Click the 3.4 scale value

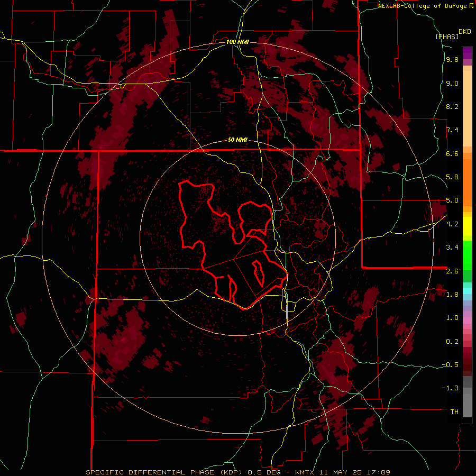click(x=452, y=248)
